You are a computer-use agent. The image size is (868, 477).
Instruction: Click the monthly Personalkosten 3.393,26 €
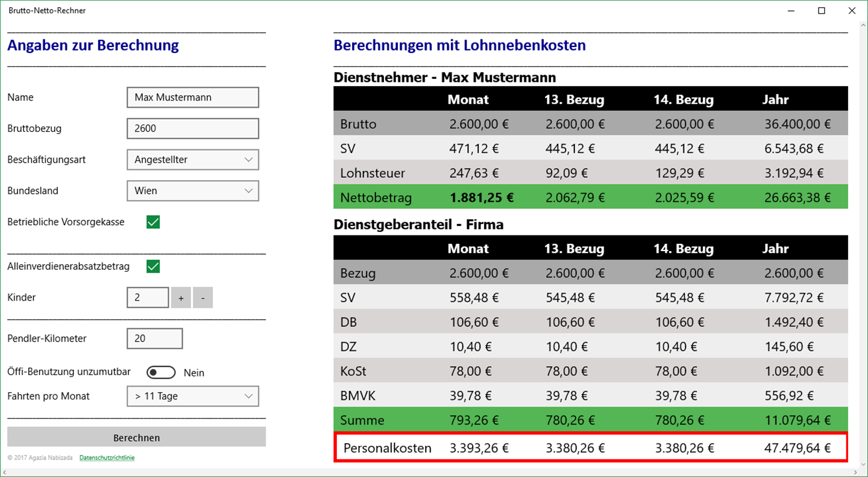click(479, 448)
